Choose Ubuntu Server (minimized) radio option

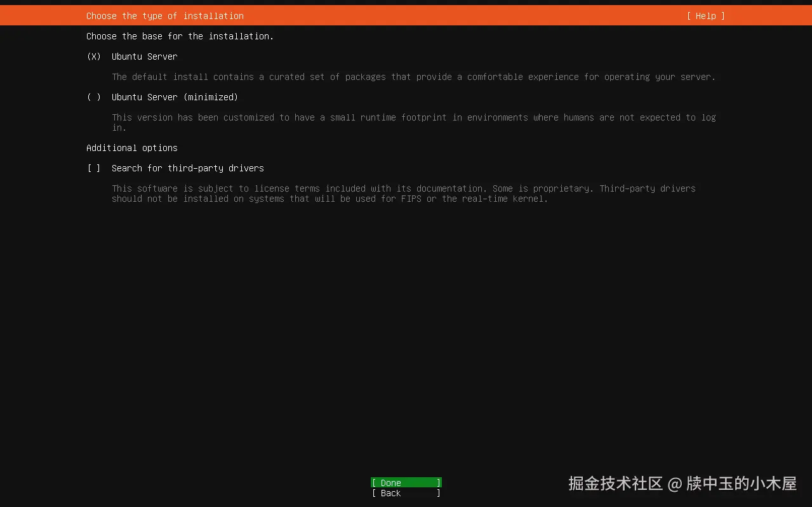click(94, 97)
